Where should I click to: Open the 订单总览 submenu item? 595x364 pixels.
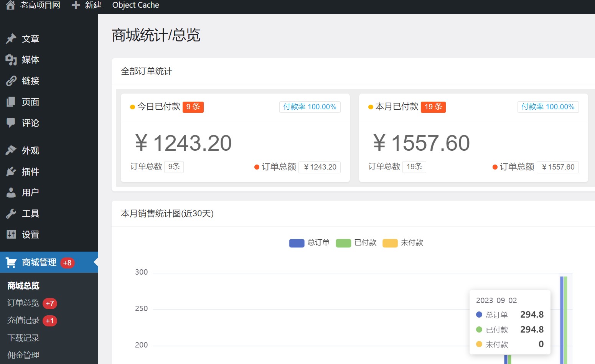click(x=23, y=303)
